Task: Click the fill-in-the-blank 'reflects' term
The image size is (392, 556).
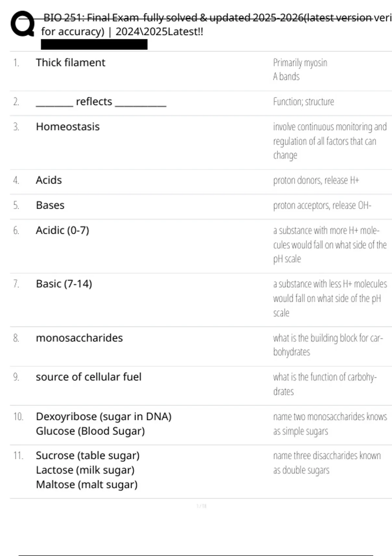Action: coord(101,102)
